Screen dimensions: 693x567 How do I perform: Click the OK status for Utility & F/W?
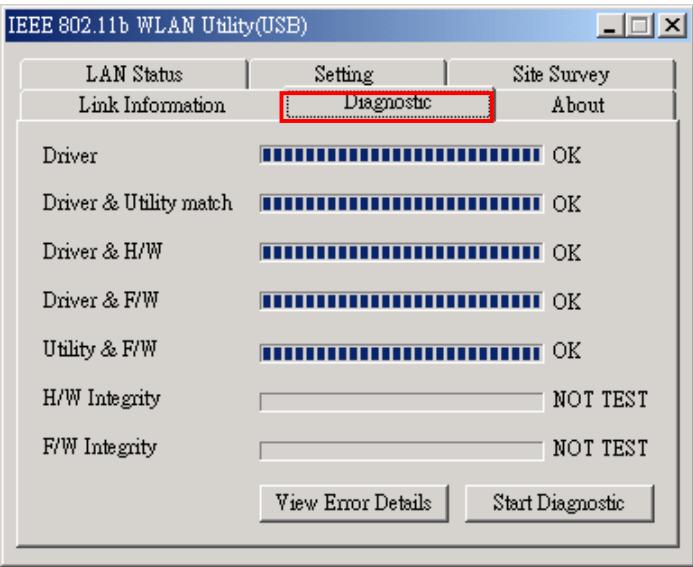[x=567, y=350]
